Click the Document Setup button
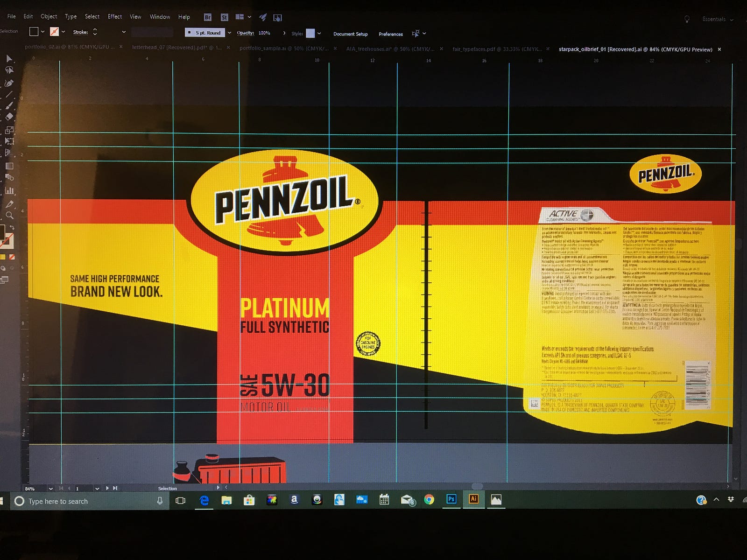Image resolution: width=747 pixels, height=560 pixels. coord(350,34)
